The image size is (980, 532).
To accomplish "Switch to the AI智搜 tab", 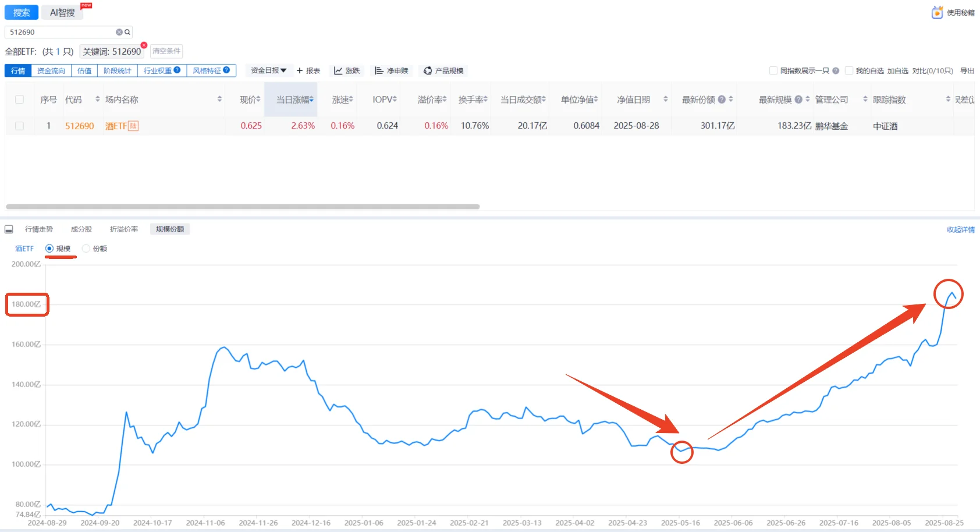I will (62, 12).
